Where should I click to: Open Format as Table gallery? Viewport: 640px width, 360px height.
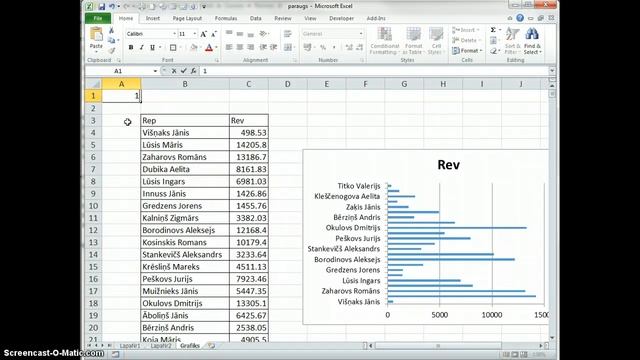pos(413,40)
